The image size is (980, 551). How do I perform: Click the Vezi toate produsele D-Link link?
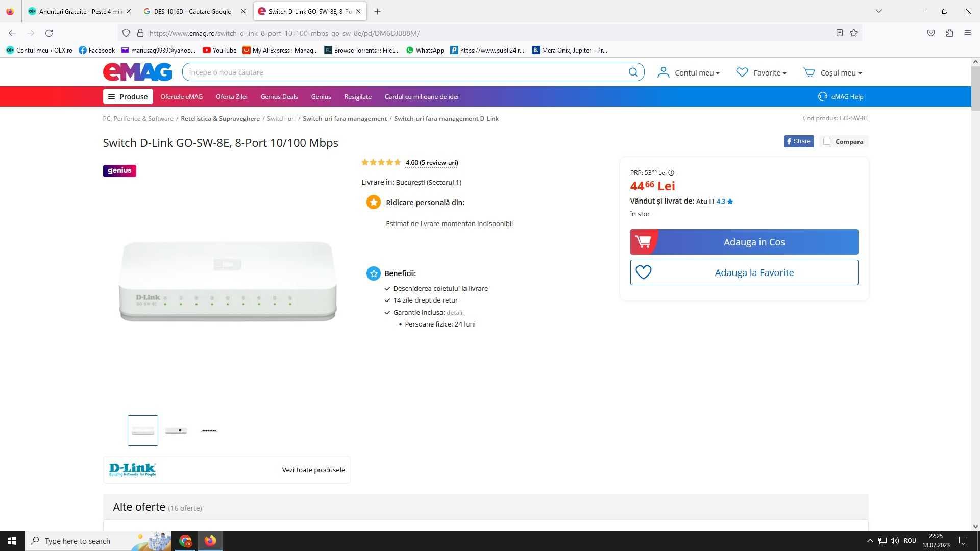[314, 469]
